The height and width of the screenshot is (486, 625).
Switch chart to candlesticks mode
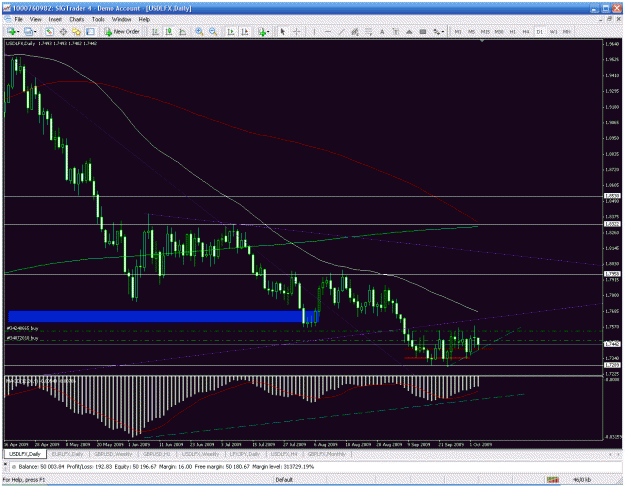pos(169,31)
